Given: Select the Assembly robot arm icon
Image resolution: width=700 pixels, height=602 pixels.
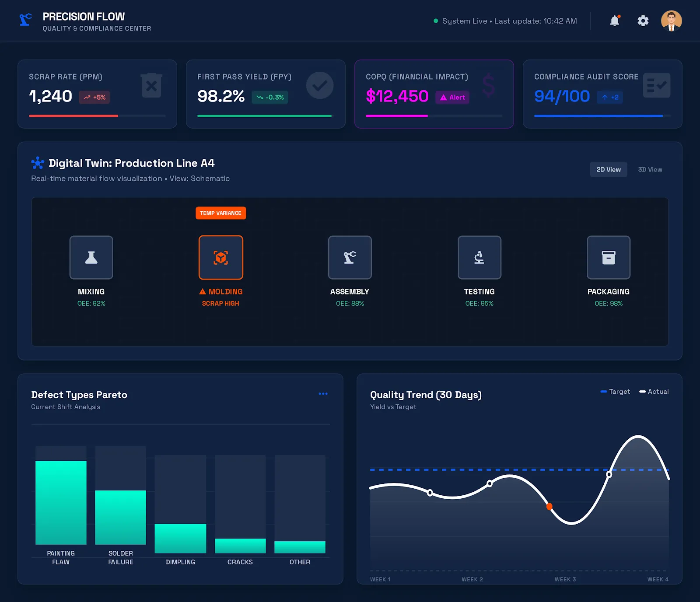Looking at the screenshot, I should [x=350, y=257].
